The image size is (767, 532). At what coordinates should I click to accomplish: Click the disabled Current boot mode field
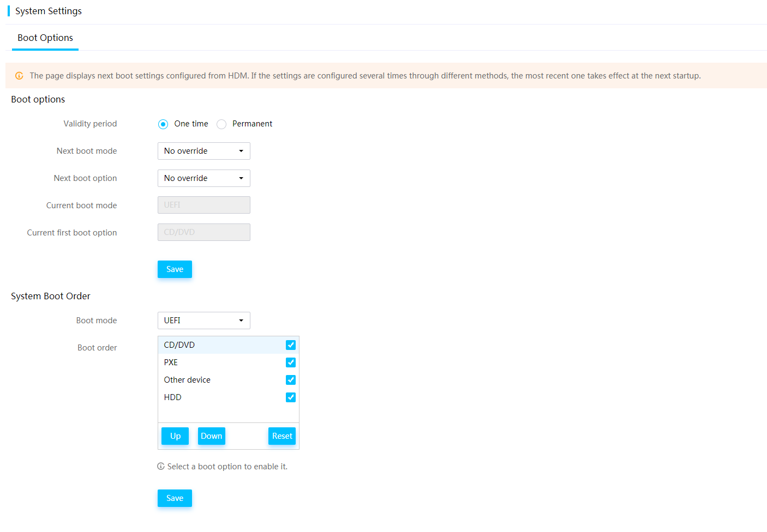204,205
